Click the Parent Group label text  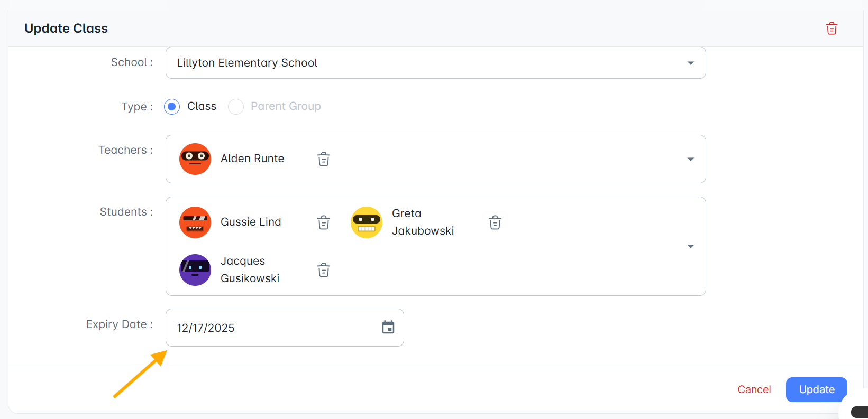point(286,106)
